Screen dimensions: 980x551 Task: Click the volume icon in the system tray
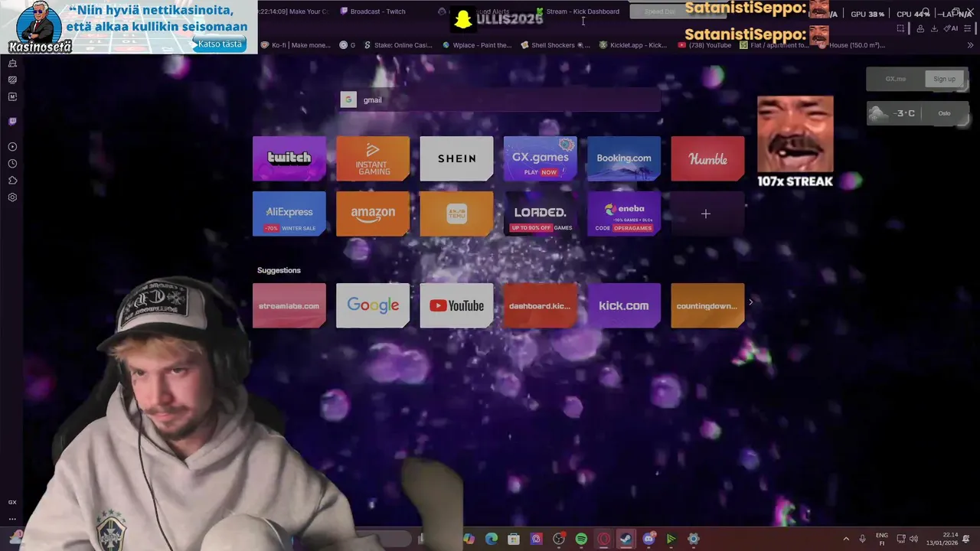point(913,539)
